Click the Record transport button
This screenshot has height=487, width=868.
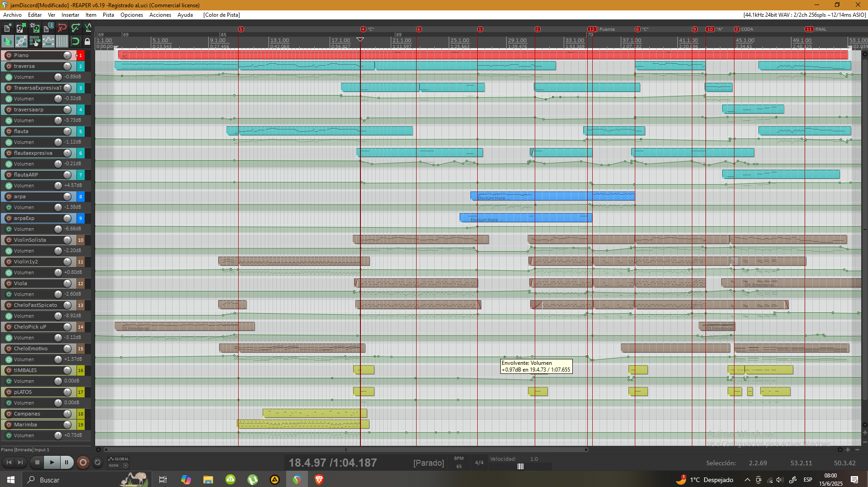pos(83,462)
